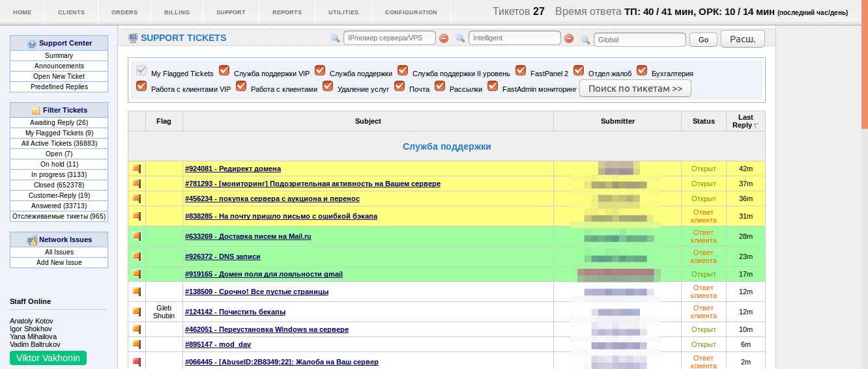Open ticket #924081 Редирект домена

coord(233,169)
